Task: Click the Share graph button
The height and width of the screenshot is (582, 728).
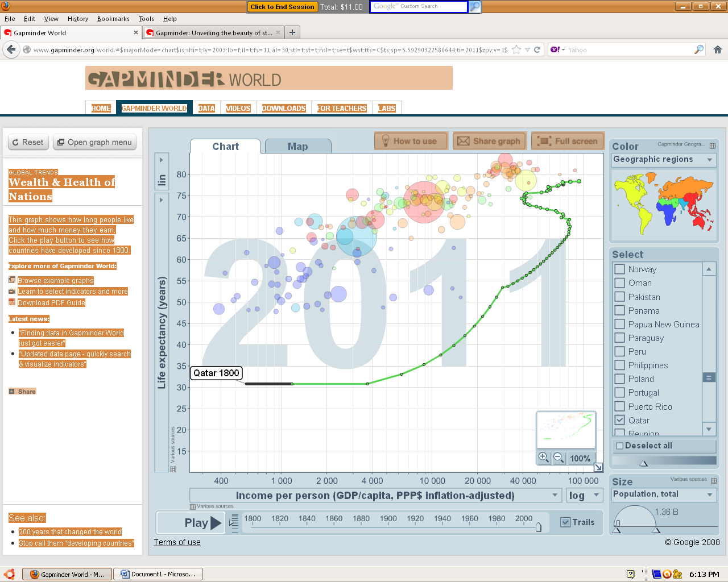Action: point(489,141)
